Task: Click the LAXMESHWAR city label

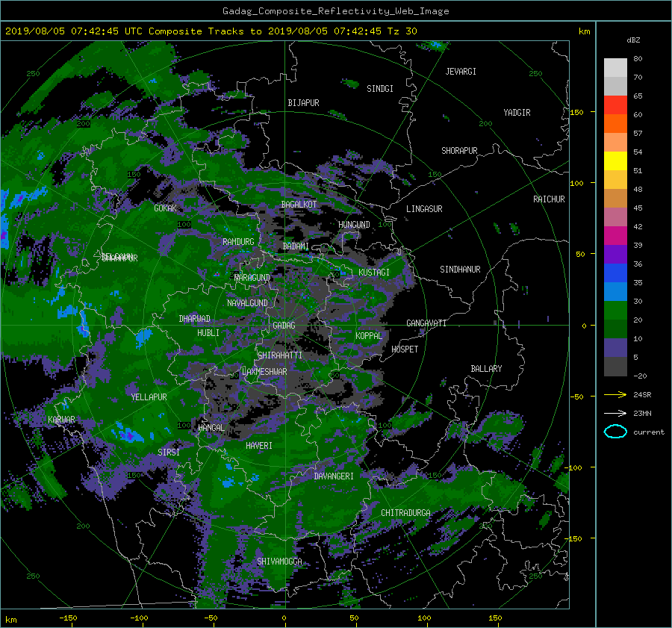Action: [x=264, y=372]
